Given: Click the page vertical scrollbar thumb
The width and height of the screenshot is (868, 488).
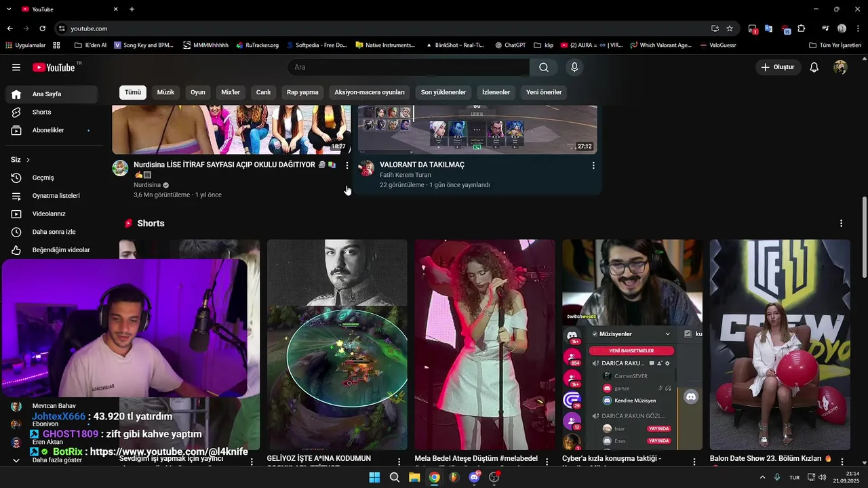Looking at the screenshot, I should pyautogui.click(x=864, y=237).
